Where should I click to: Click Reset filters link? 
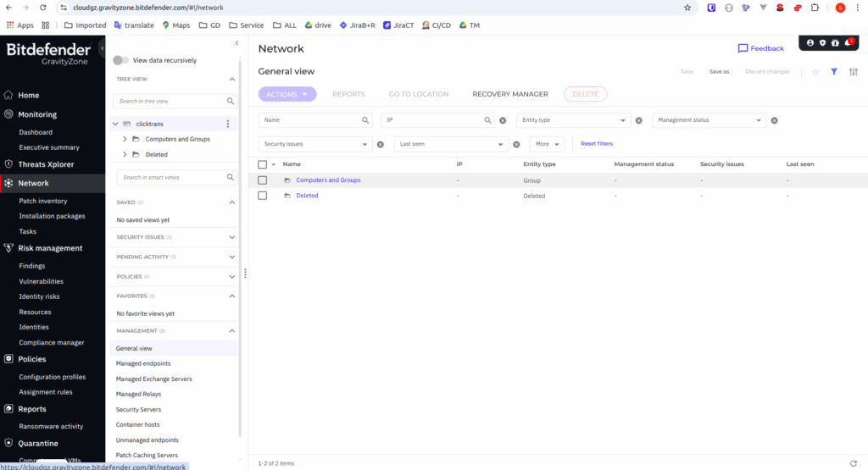(x=597, y=144)
